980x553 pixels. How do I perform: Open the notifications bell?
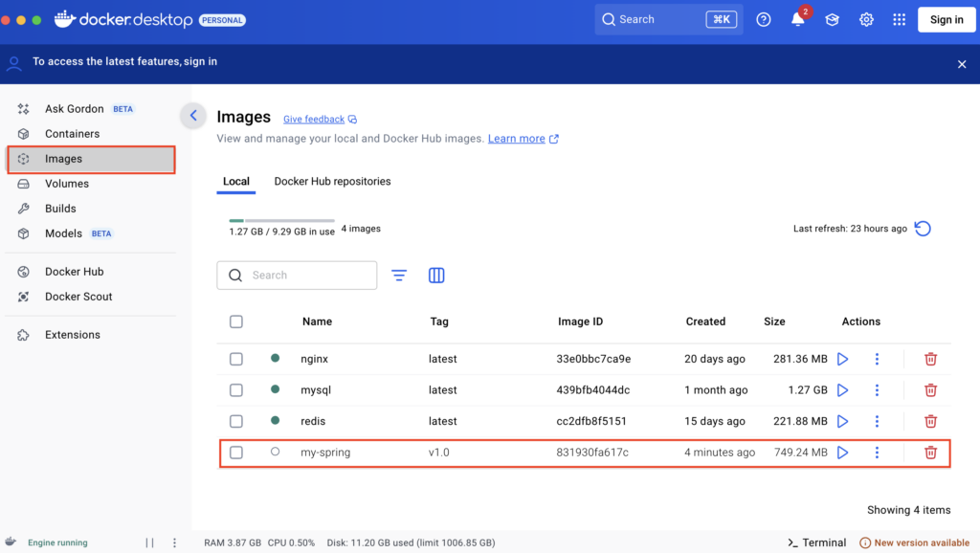(798, 19)
